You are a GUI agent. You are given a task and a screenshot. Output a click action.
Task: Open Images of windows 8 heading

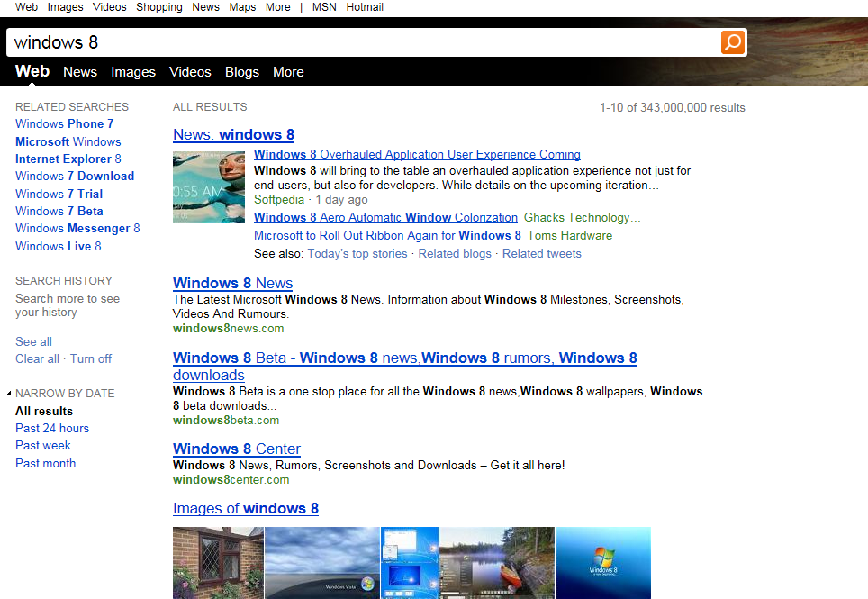pyautogui.click(x=246, y=508)
